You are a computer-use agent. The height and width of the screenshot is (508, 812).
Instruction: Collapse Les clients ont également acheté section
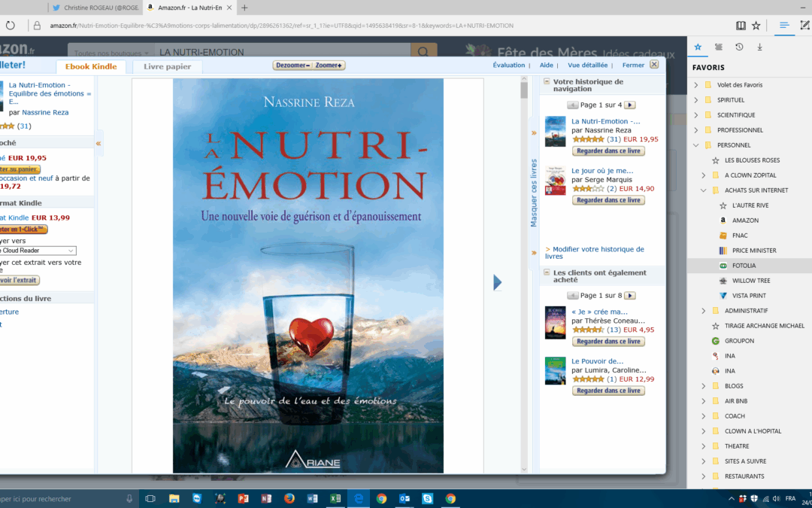(x=547, y=272)
